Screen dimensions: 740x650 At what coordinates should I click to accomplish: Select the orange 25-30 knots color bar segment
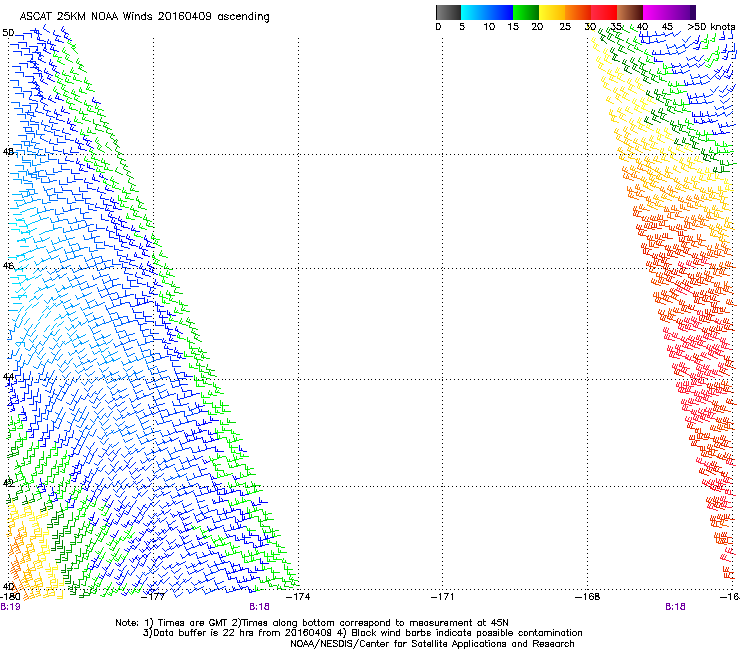point(578,12)
